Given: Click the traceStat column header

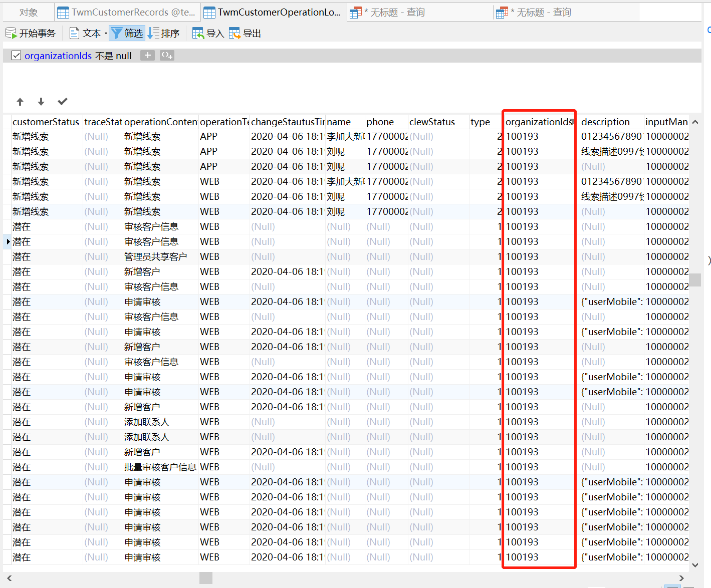Looking at the screenshot, I should coord(103,122).
